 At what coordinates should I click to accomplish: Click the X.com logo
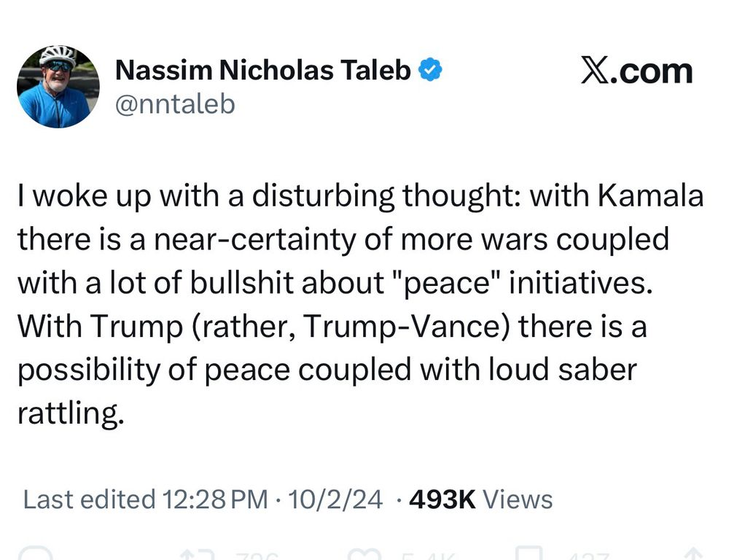(x=636, y=71)
